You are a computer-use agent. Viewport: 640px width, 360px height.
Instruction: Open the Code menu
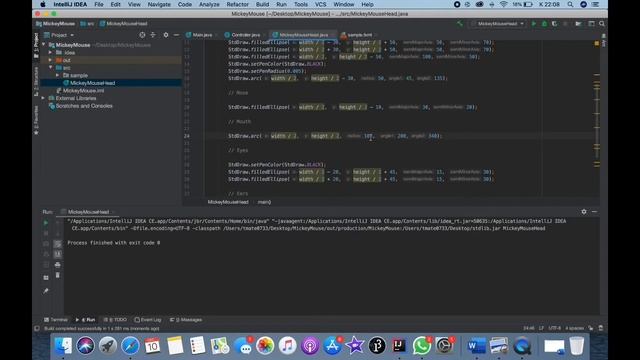[x=184, y=4]
